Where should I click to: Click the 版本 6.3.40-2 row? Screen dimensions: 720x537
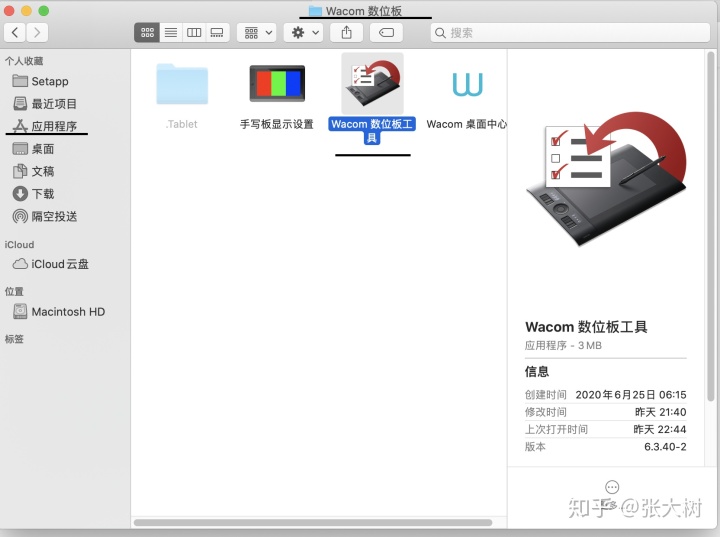click(x=605, y=447)
